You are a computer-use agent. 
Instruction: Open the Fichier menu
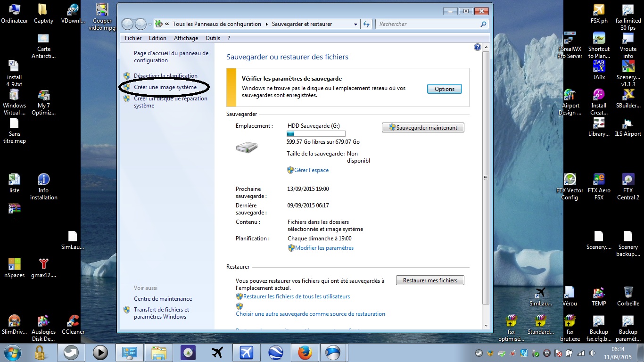pos(133,38)
